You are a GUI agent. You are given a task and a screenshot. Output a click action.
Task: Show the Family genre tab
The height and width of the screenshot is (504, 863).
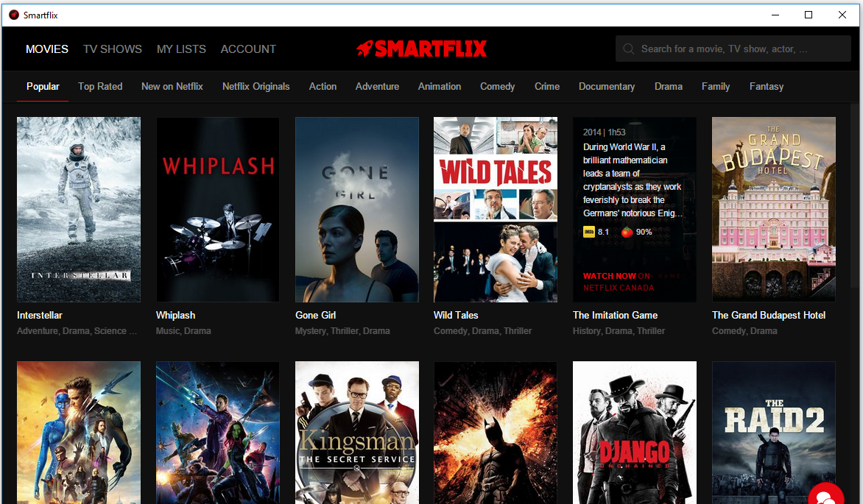coord(716,86)
